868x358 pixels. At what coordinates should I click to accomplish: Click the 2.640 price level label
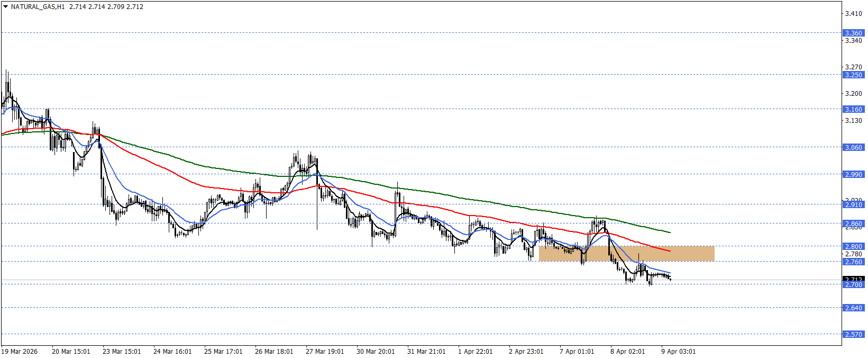click(x=853, y=308)
